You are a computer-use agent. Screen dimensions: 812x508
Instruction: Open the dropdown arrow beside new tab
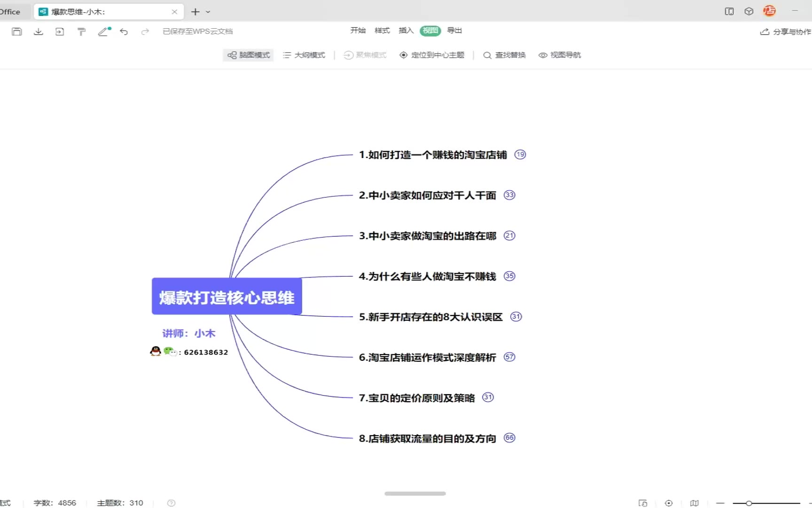[x=208, y=12]
